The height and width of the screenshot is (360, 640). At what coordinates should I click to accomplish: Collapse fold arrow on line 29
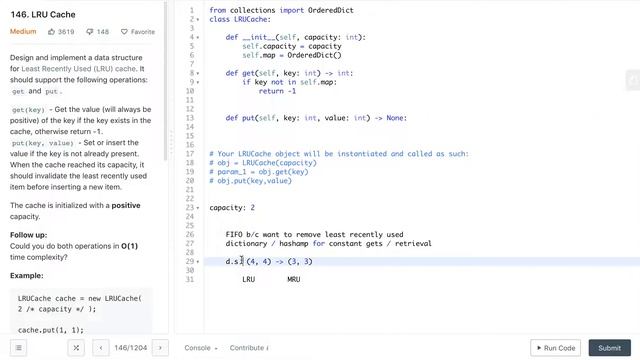pos(198,262)
